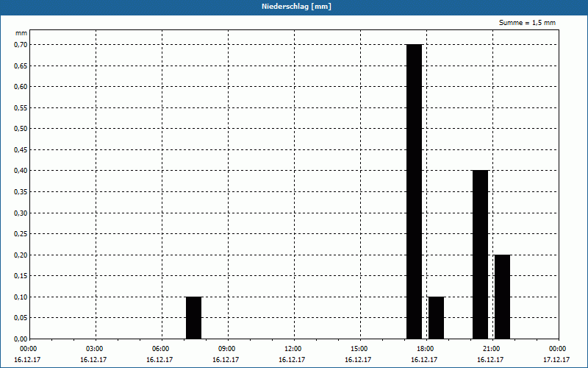The image size is (588, 368).
Task: Click the 12:00 time axis label
Action: pos(293,349)
